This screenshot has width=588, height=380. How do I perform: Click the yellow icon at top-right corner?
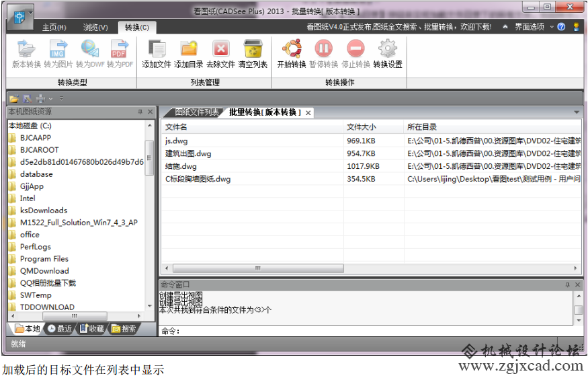click(577, 27)
